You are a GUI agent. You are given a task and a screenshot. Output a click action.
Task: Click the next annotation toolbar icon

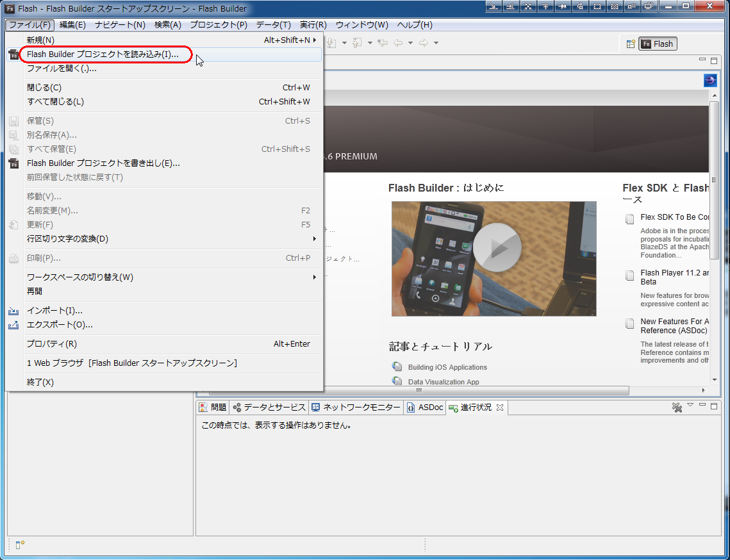coord(332,43)
